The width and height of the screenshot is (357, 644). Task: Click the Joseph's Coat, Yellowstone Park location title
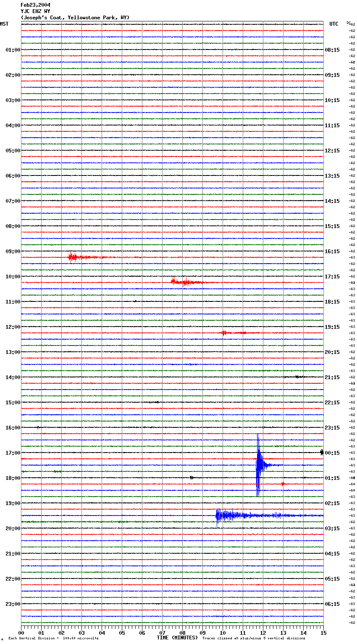tap(75, 18)
